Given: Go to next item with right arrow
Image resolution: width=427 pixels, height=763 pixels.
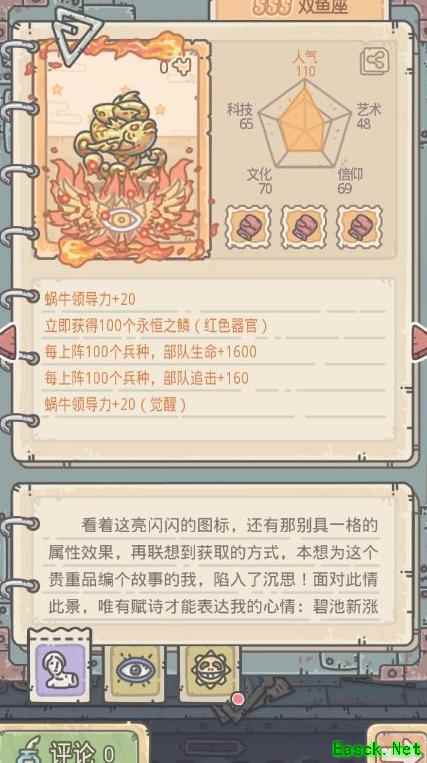Looking at the screenshot, I should [x=419, y=342].
